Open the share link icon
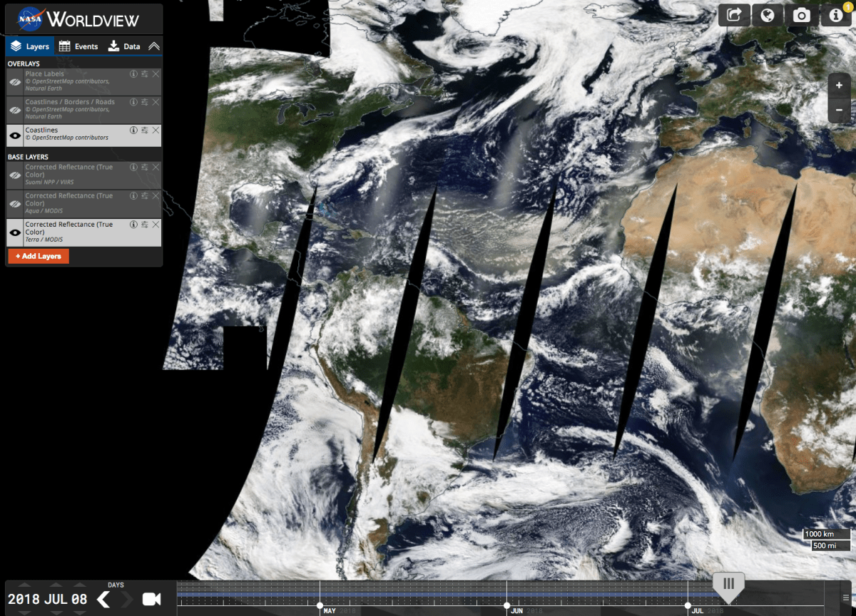The height and width of the screenshot is (616, 856). (x=734, y=15)
